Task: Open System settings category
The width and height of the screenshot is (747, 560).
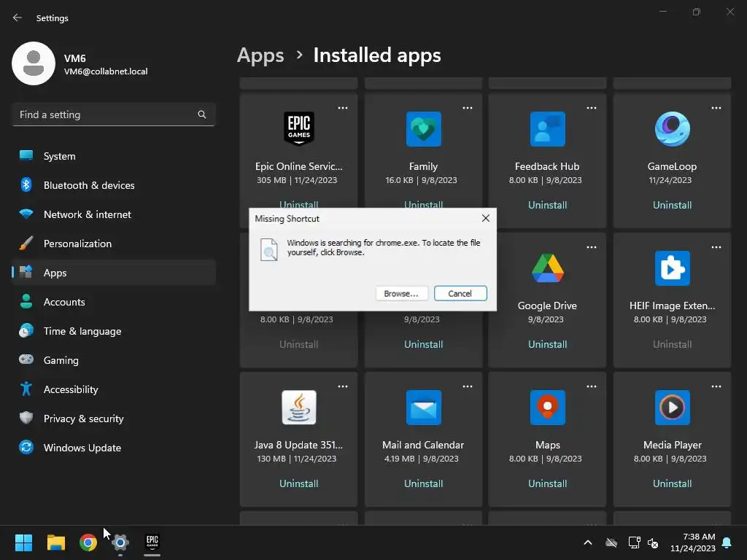Action: 114,156
